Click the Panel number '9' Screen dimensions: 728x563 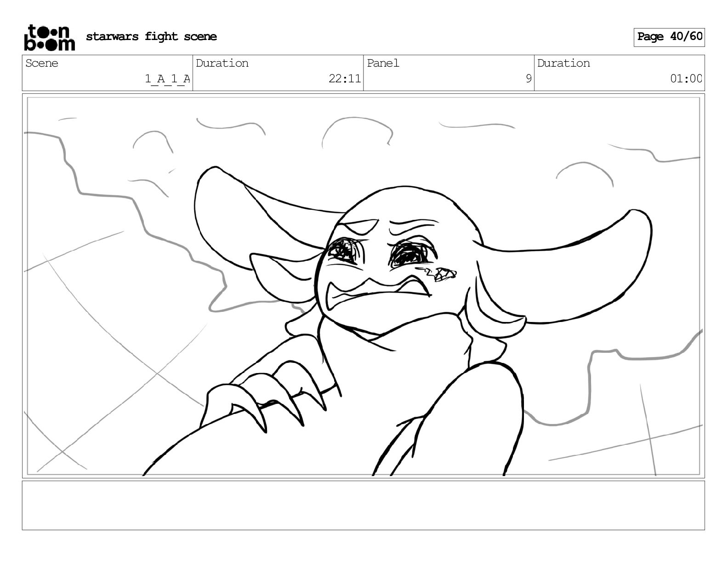point(529,79)
